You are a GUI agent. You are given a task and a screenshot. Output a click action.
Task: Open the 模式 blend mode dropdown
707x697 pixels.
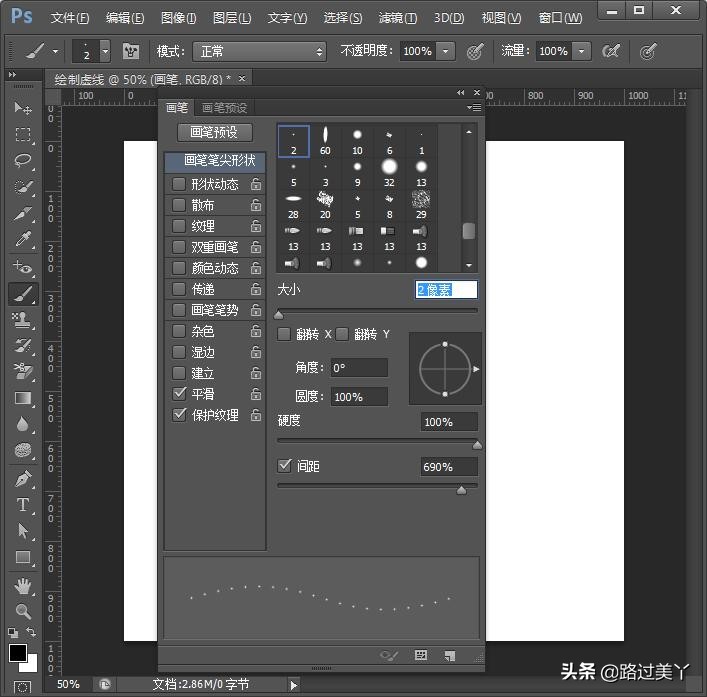click(x=261, y=51)
